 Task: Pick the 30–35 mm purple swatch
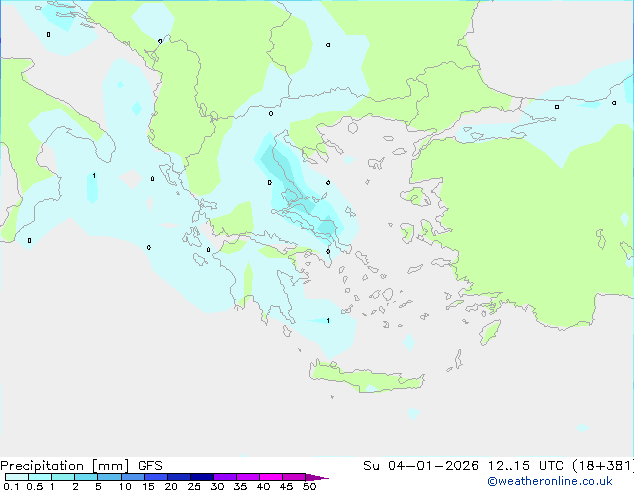click(x=224, y=477)
